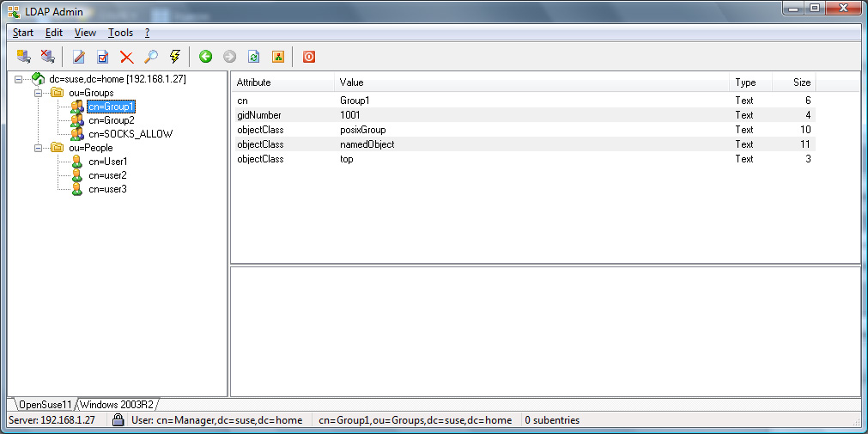
Task: Open the Start menu
Action: click(23, 33)
